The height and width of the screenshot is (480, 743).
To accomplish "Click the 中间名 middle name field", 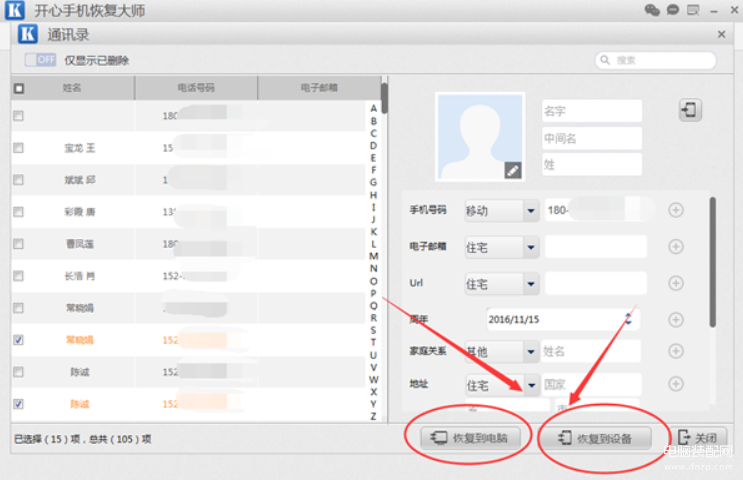I will click(592, 138).
